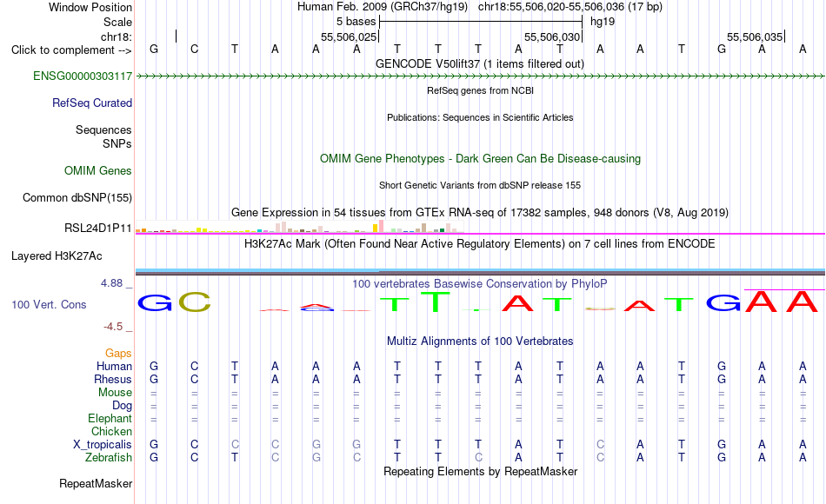The image size is (826, 504).
Task: Click the X_tropicalis alignment row label
Action: point(103,445)
